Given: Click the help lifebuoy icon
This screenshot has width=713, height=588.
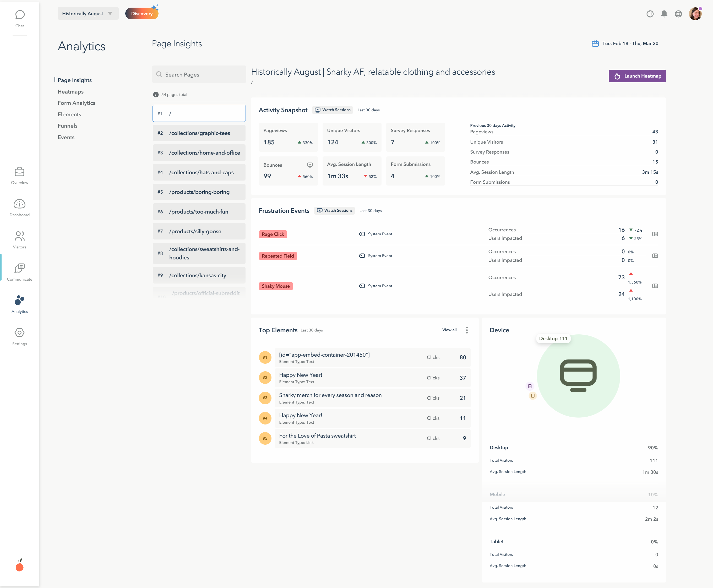Looking at the screenshot, I should (678, 14).
